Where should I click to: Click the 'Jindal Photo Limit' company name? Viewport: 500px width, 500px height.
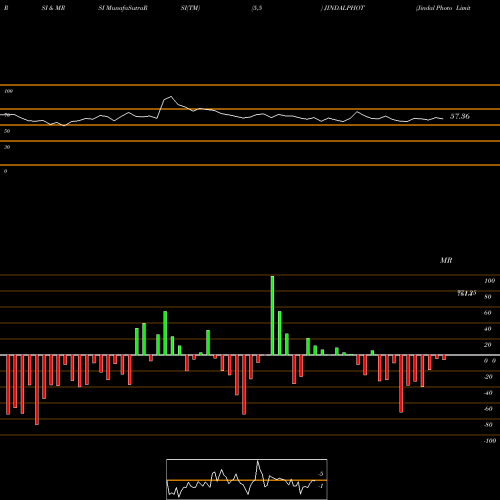pos(443,8)
